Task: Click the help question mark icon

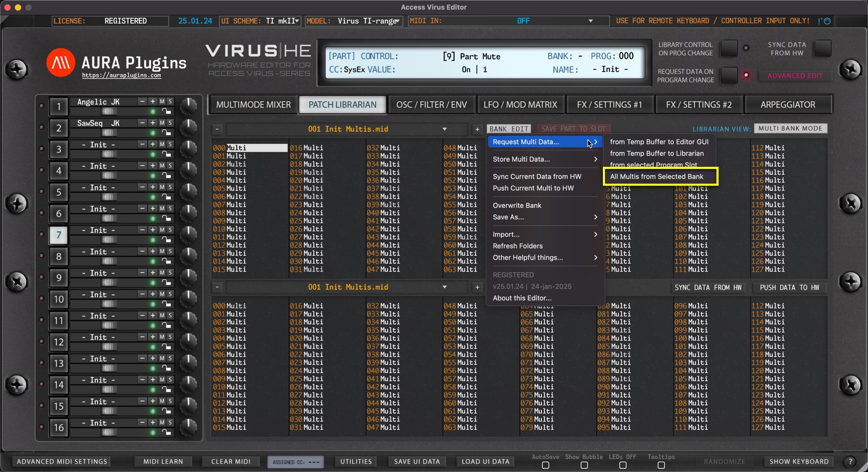Action: [x=850, y=461]
